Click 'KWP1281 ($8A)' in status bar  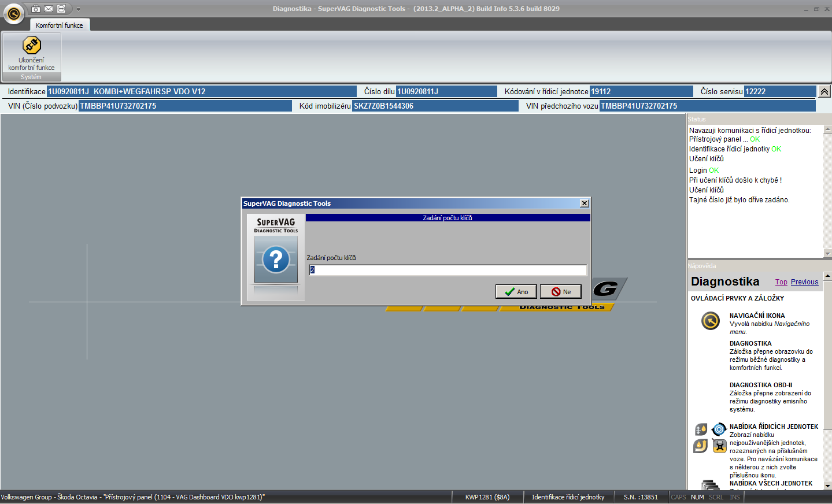pyautogui.click(x=487, y=497)
